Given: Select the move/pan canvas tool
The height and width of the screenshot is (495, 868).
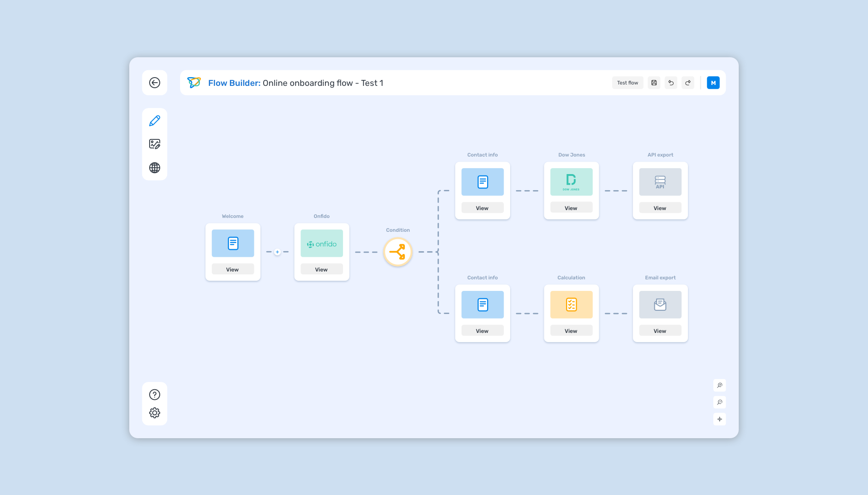Looking at the screenshot, I should tap(720, 419).
